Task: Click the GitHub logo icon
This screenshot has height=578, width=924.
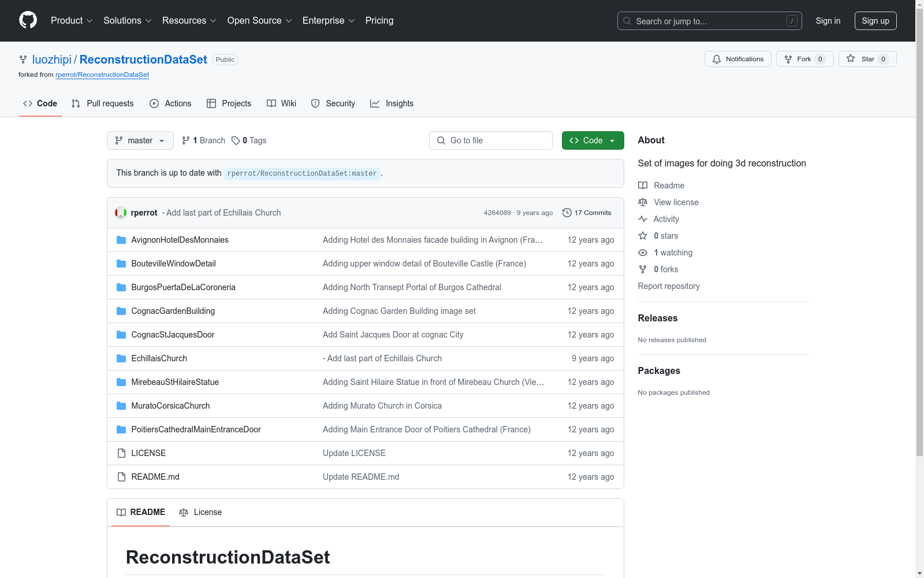Action: point(28,20)
